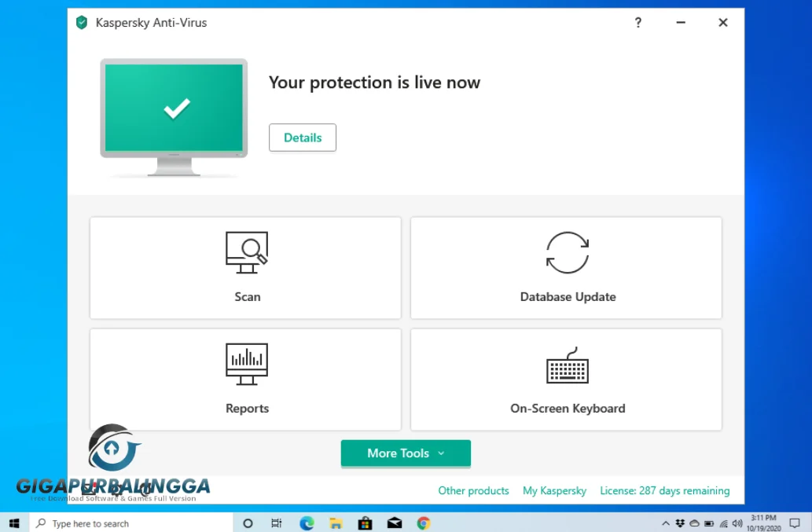Open network settings tray icon

[x=723, y=523]
